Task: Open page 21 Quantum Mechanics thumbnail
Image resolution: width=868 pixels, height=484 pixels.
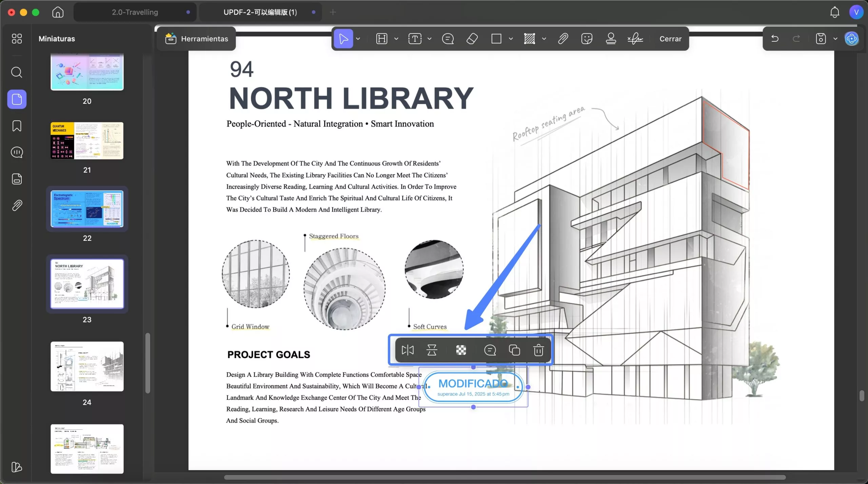Action: point(87,141)
